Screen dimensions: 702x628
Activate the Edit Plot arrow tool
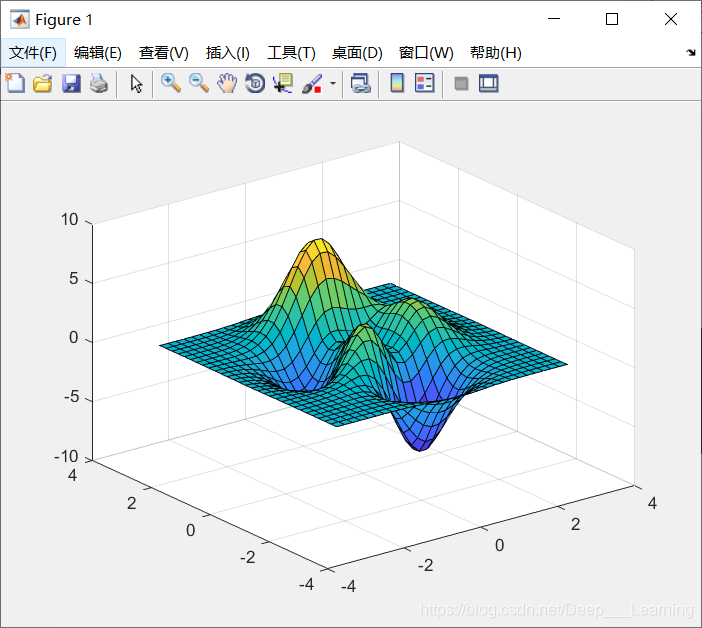click(136, 84)
